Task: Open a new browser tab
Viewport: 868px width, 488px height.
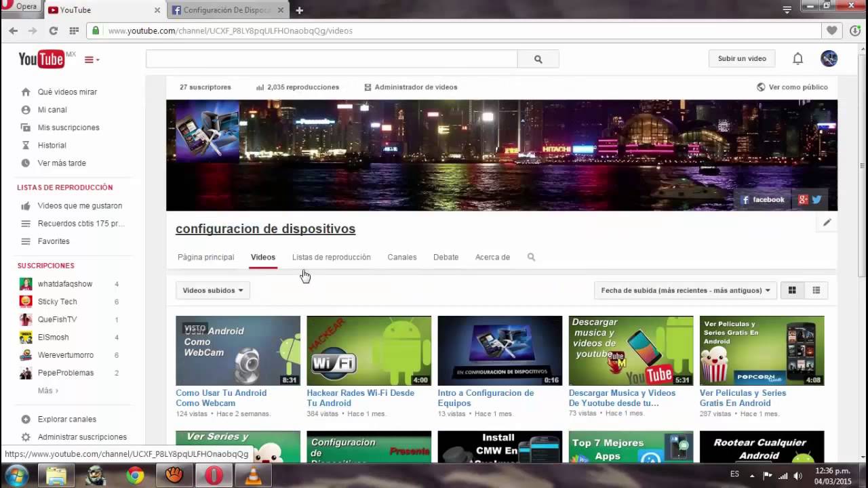Action: [x=299, y=10]
